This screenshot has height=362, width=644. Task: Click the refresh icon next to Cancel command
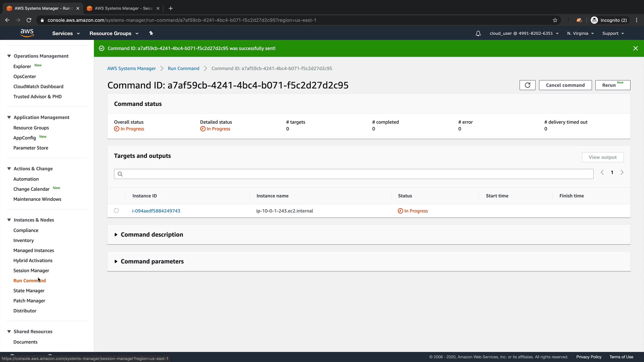coord(527,85)
